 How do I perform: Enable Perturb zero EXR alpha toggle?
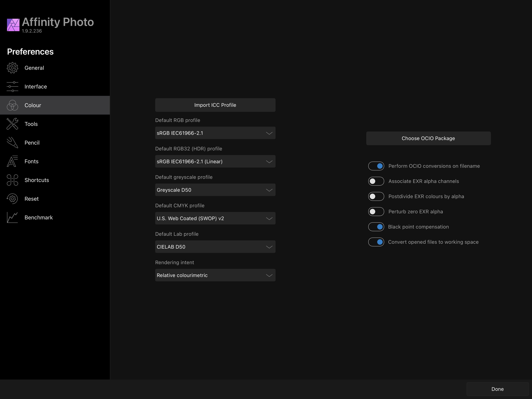376,212
